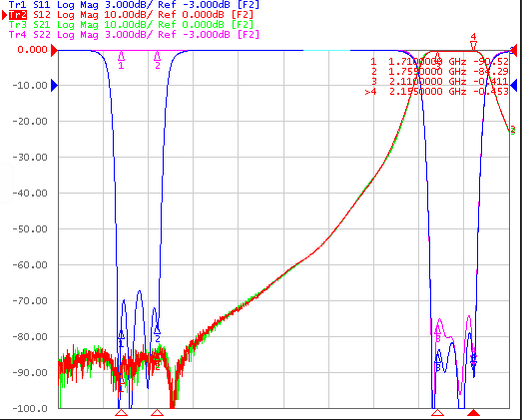Click the -80.00 Y-axis label
Image resolution: width=522 pixels, height=420 pixels.
[30, 337]
